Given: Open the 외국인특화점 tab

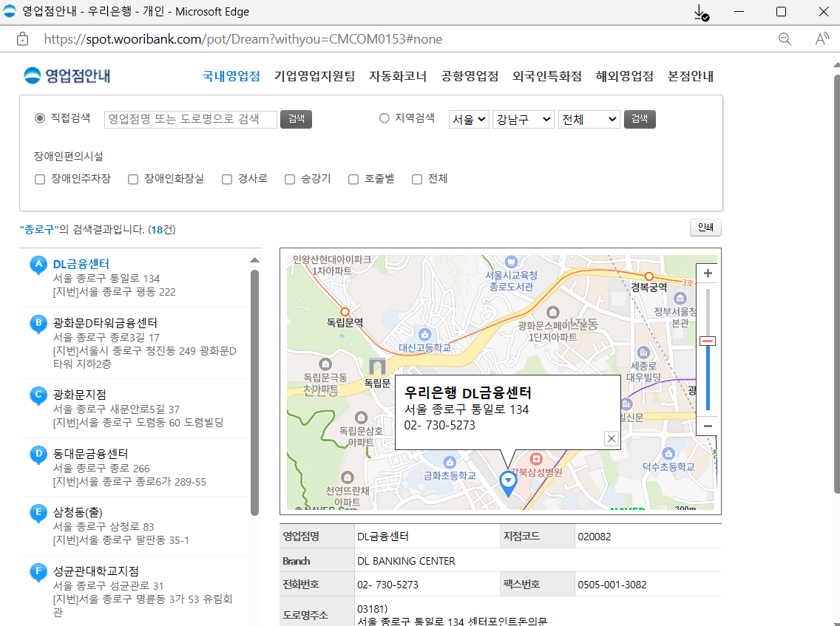Looking at the screenshot, I should pyautogui.click(x=547, y=76).
